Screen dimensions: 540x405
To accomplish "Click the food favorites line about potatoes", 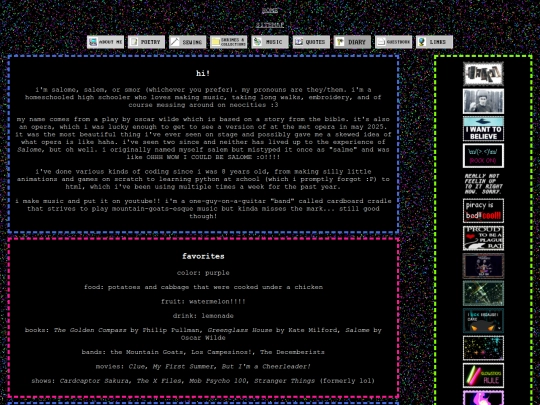I will click(x=203, y=287).
